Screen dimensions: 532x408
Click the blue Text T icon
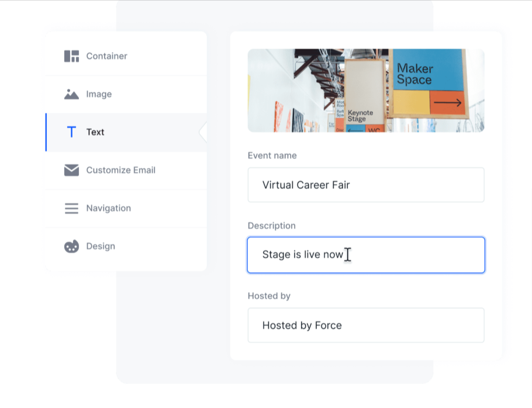pyautogui.click(x=71, y=132)
